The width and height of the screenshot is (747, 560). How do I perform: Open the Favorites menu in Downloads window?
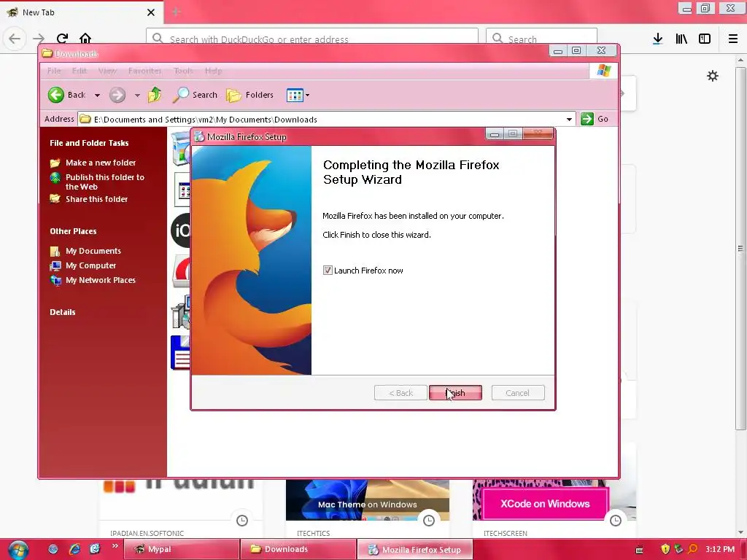click(x=145, y=71)
